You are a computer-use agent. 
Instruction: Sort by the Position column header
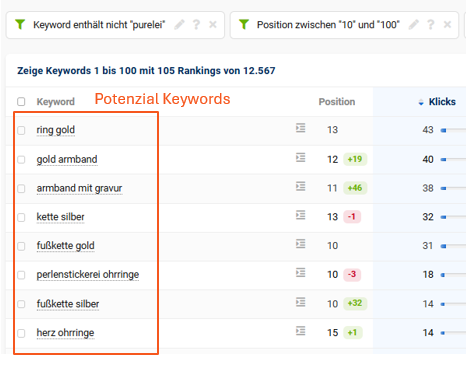click(337, 102)
